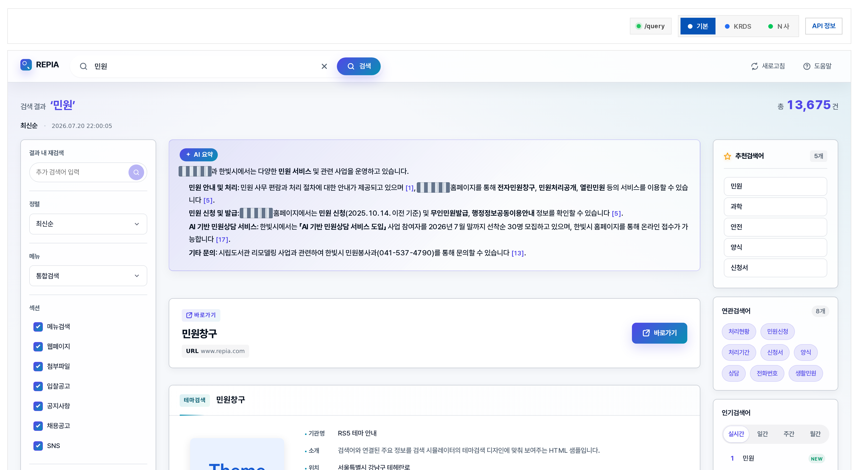Click the 민원창구 shortcut title

(200, 333)
